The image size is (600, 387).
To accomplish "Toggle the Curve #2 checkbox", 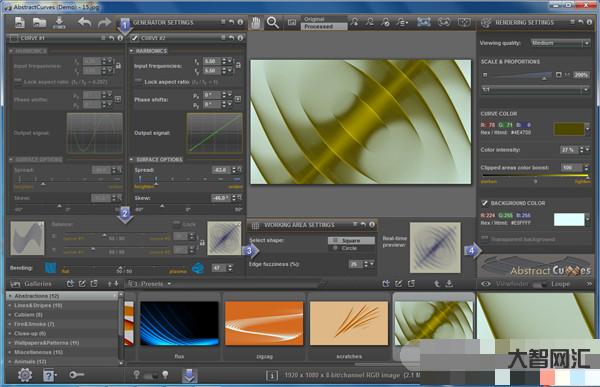I will coord(134,38).
